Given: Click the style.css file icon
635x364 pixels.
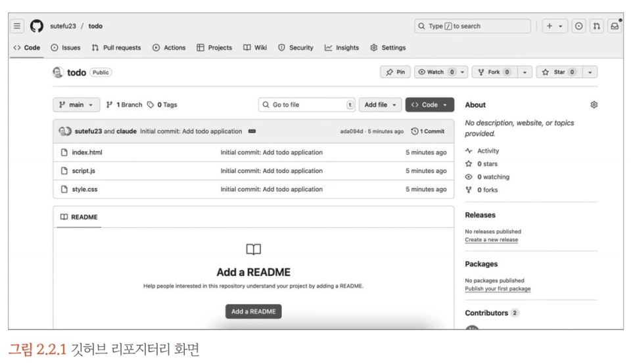Looking at the screenshot, I should point(64,189).
